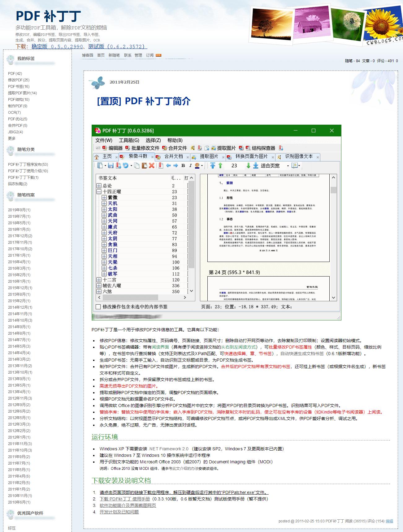Screen dimensions: 403x532
Task: Click the next-page green down arrow icon
Action: click(x=248, y=166)
